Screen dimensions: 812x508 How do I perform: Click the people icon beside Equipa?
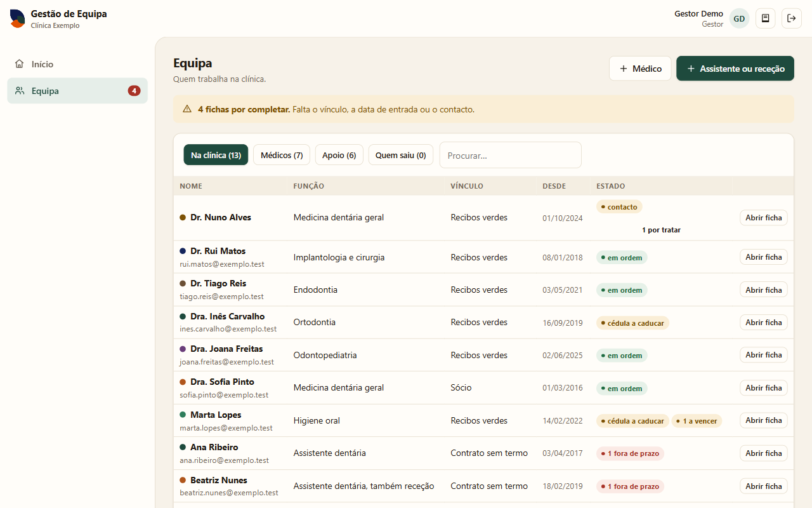pos(20,91)
